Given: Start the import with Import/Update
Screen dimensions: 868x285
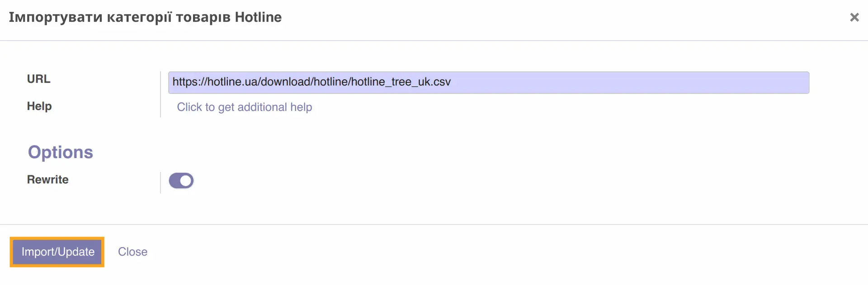Looking at the screenshot, I should [57, 252].
